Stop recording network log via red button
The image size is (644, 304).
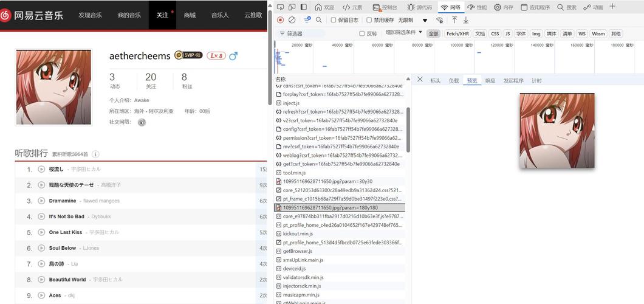[x=280, y=19]
